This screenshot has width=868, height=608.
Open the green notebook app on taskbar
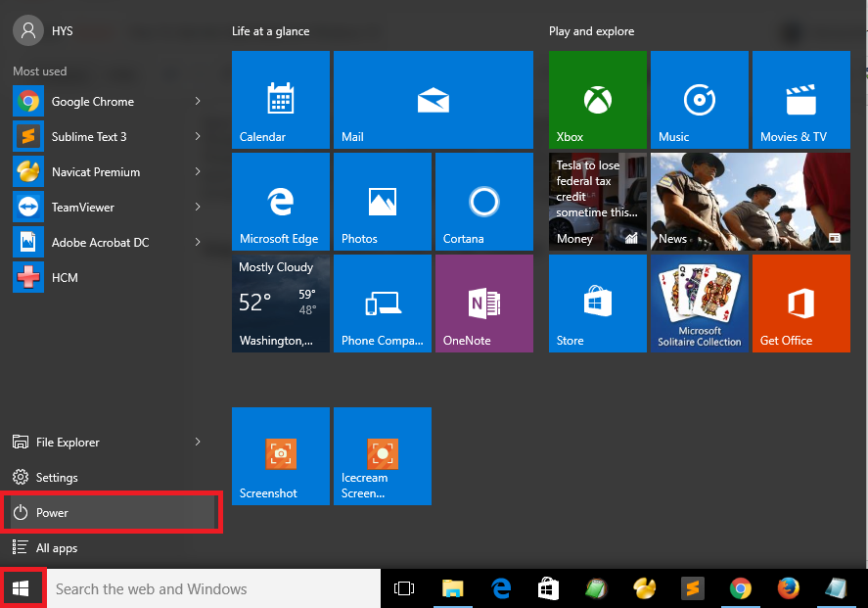tap(596, 588)
